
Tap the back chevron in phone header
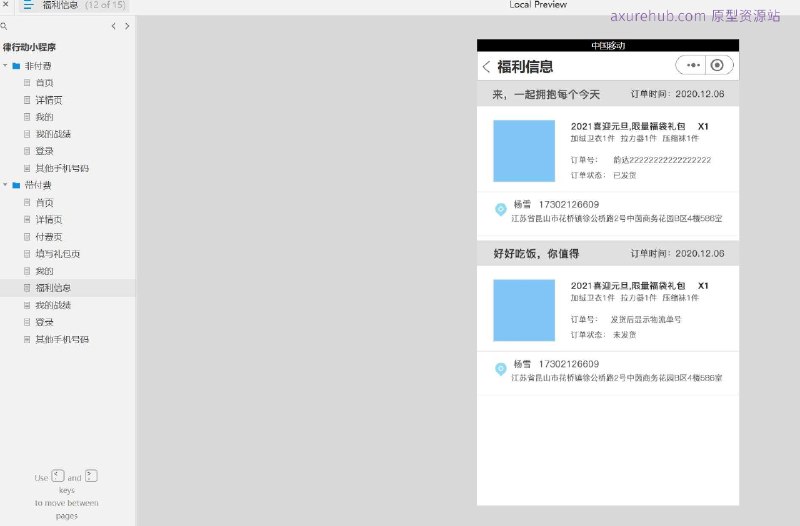486,66
